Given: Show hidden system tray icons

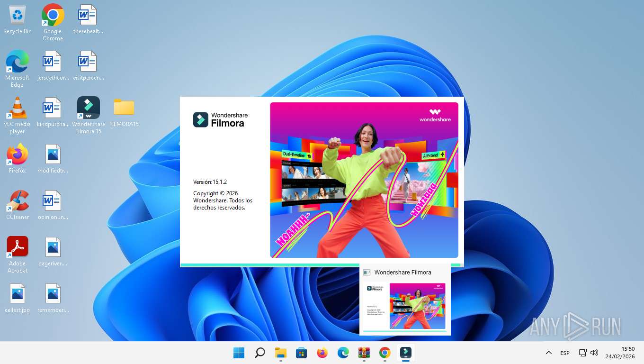Looking at the screenshot, I should point(549,353).
